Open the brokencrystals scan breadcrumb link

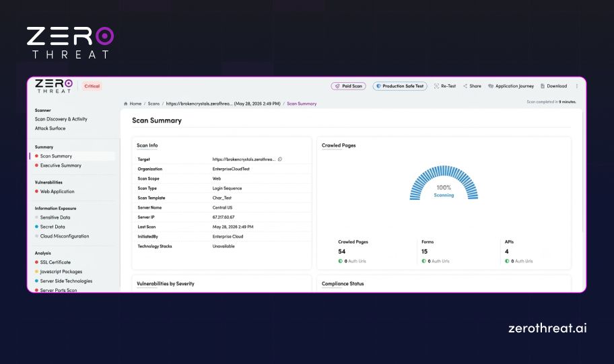(x=224, y=104)
